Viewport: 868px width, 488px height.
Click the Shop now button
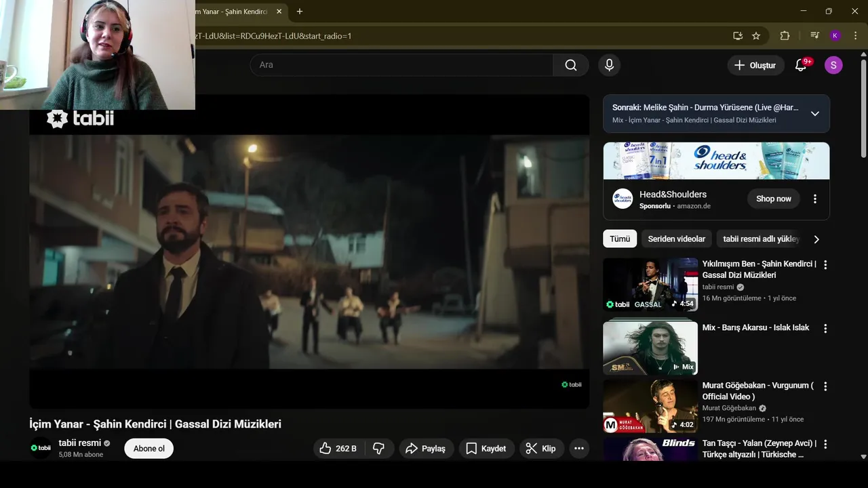[774, 199]
